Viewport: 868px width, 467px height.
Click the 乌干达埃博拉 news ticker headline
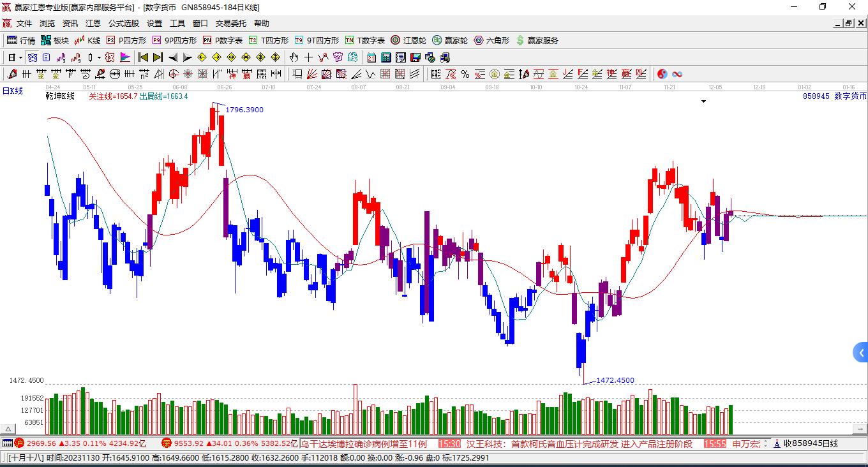click(x=364, y=443)
